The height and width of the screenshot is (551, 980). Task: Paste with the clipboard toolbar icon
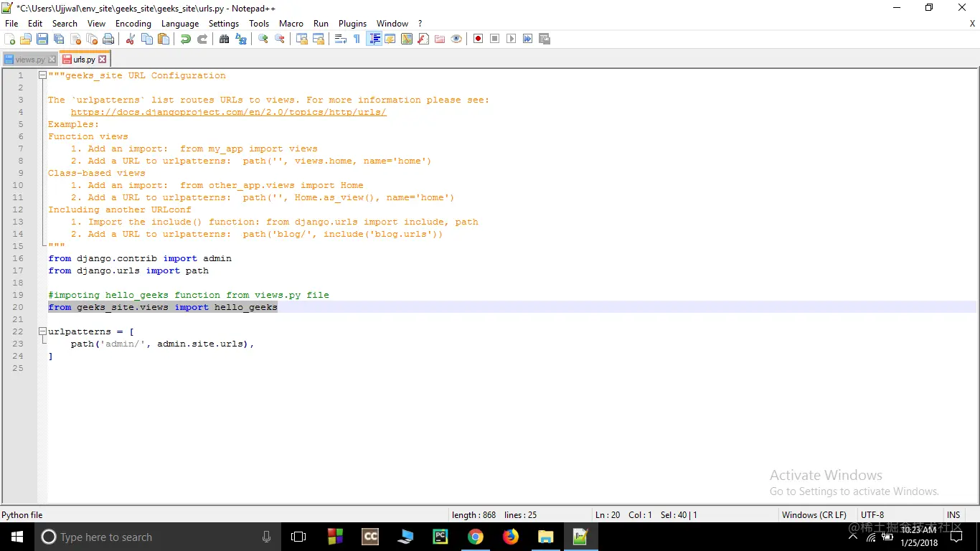pyautogui.click(x=164, y=39)
